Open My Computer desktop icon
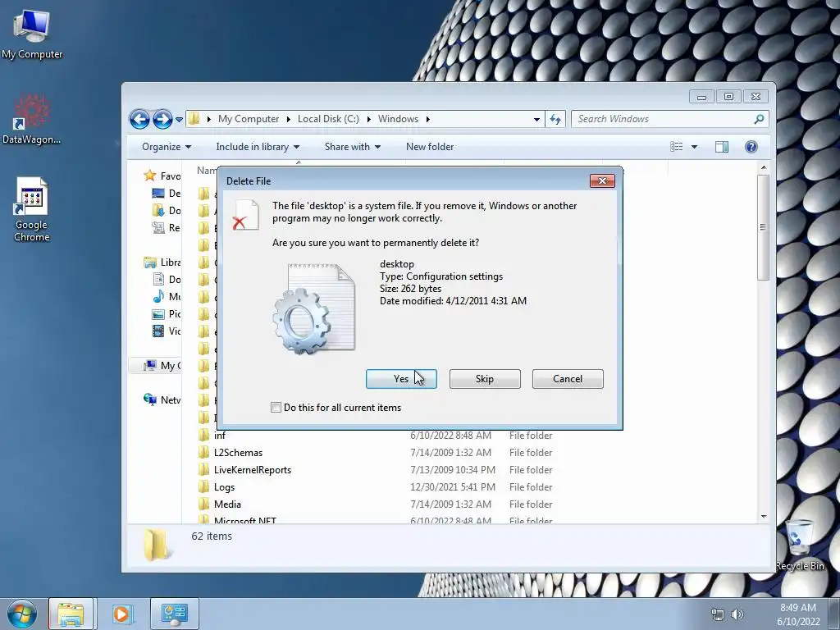Screen dimensions: 840x630 click(32, 33)
